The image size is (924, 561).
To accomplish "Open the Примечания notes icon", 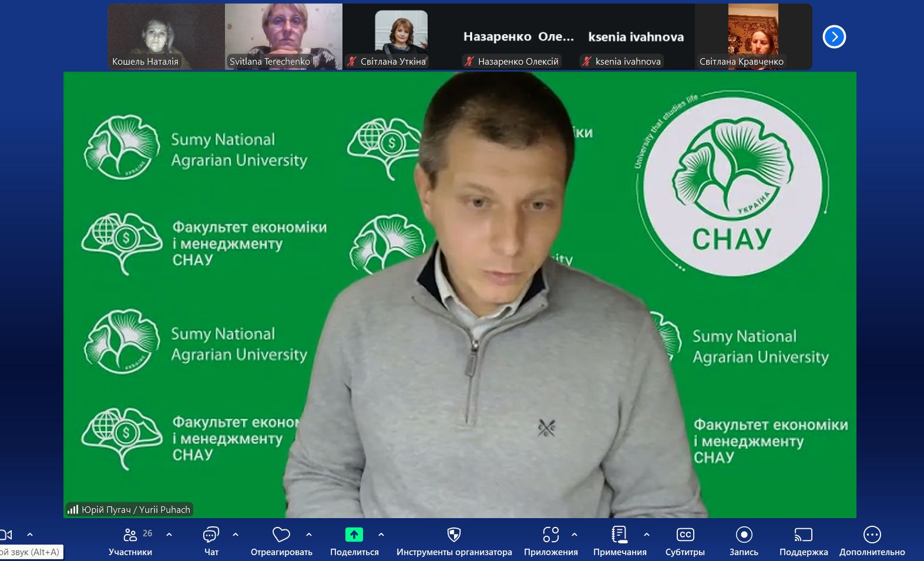I will click(619, 535).
